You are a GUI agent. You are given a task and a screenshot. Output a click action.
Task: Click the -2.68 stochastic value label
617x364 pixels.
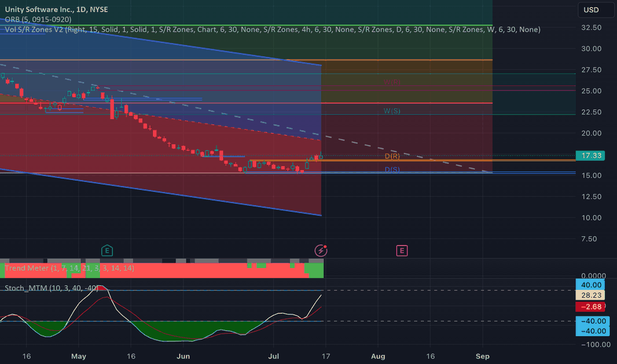(x=591, y=306)
